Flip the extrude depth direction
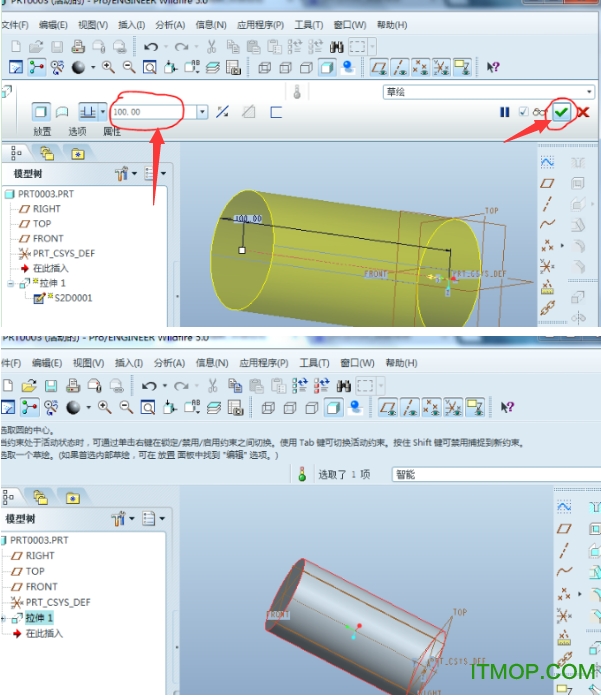601x697 pixels. click(x=223, y=112)
